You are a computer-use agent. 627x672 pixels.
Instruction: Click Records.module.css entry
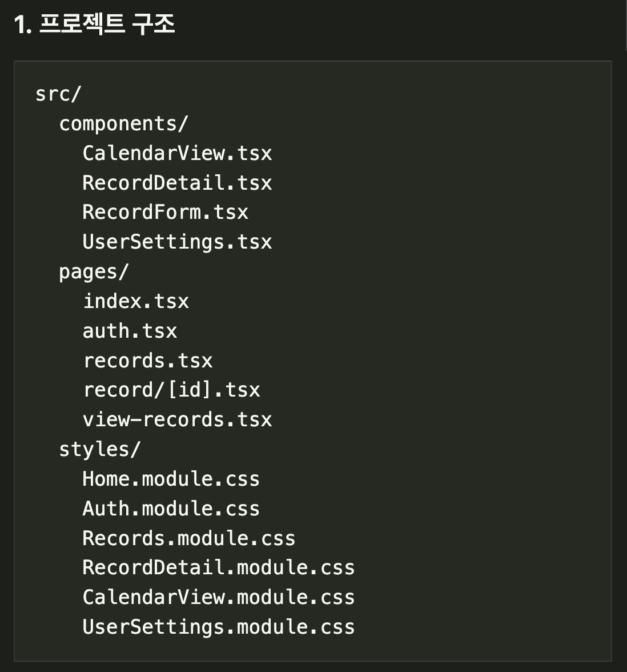188,538
